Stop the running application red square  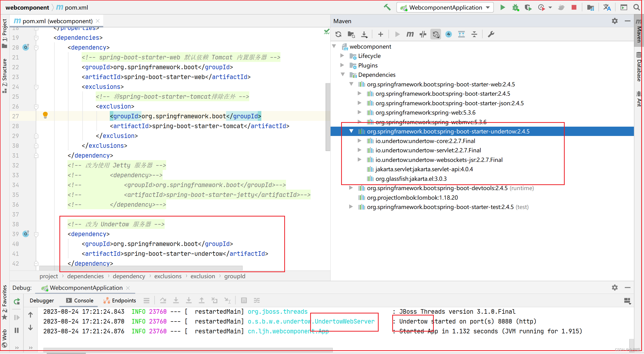[x=574, y=7]
